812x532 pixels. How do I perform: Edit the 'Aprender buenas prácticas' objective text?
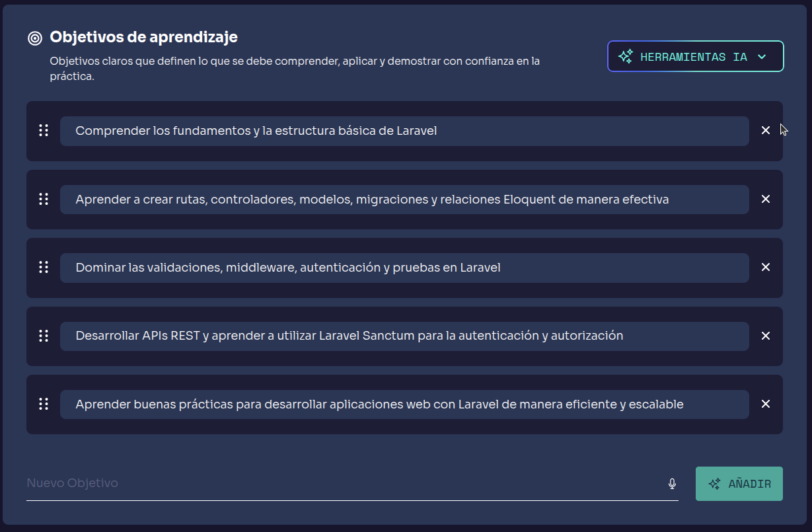click(x=404, y=404)
